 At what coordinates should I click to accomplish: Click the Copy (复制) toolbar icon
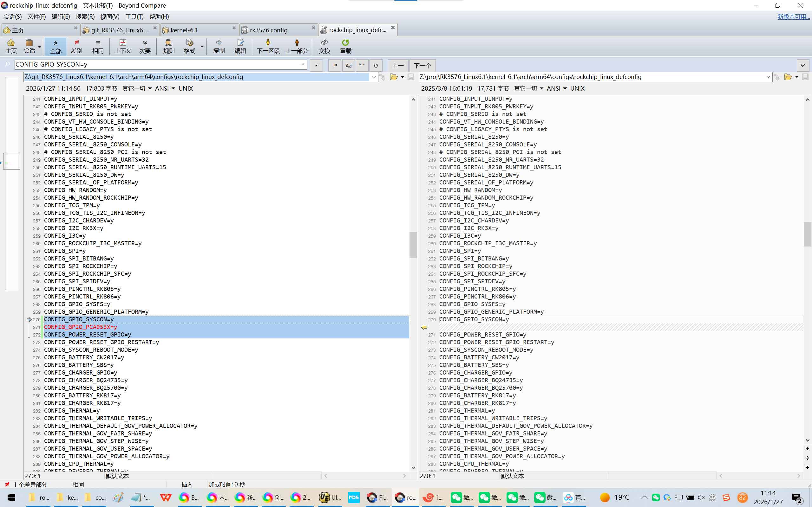[x=219, y=46]
